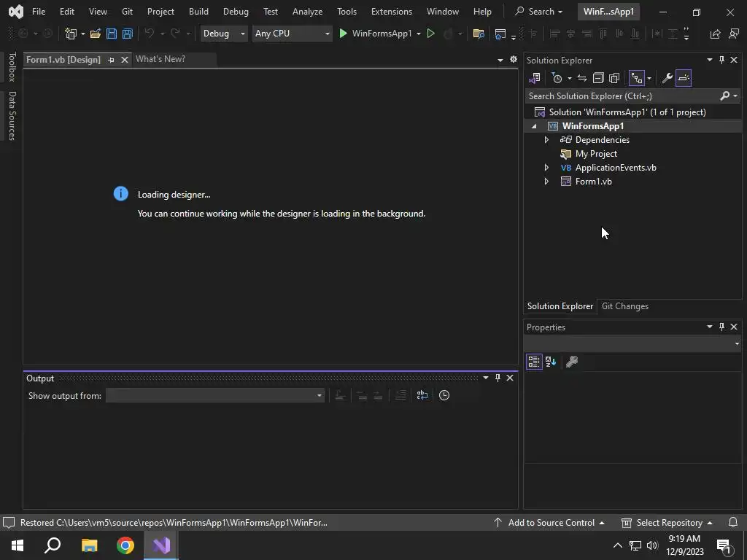
Task: Click the Send Feedback person icon
Action: click(734, 34)
